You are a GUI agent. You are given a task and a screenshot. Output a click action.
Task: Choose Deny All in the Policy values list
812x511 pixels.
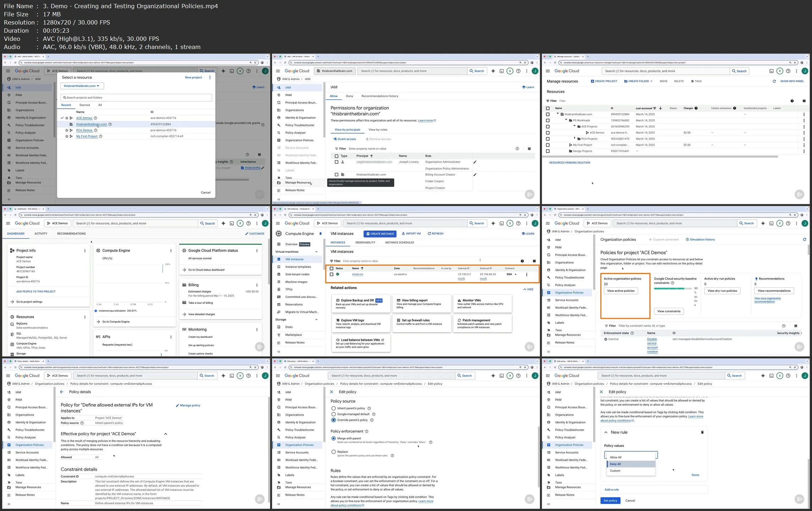(631, 464)
